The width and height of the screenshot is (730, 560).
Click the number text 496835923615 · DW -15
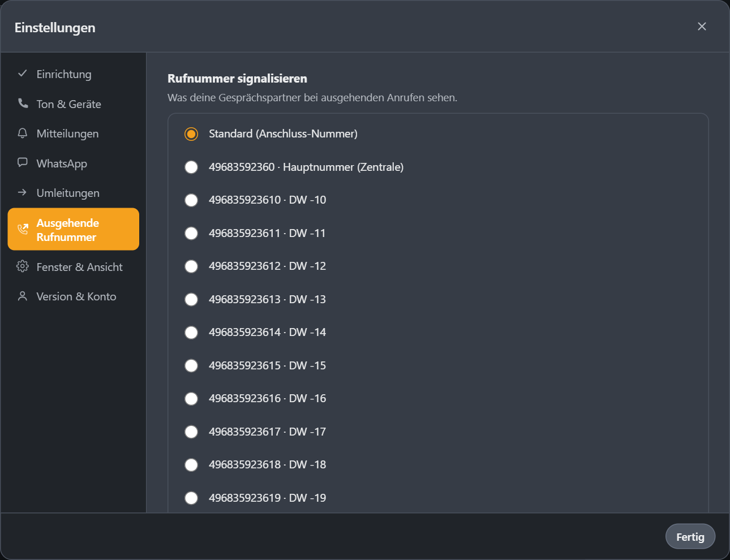[x=267, y=365]
